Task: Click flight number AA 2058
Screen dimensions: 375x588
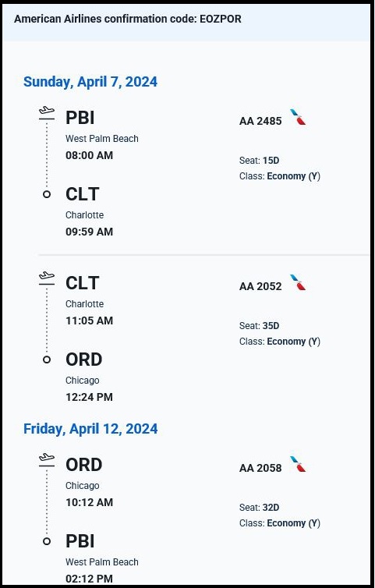Action: (x=260, y=468)
